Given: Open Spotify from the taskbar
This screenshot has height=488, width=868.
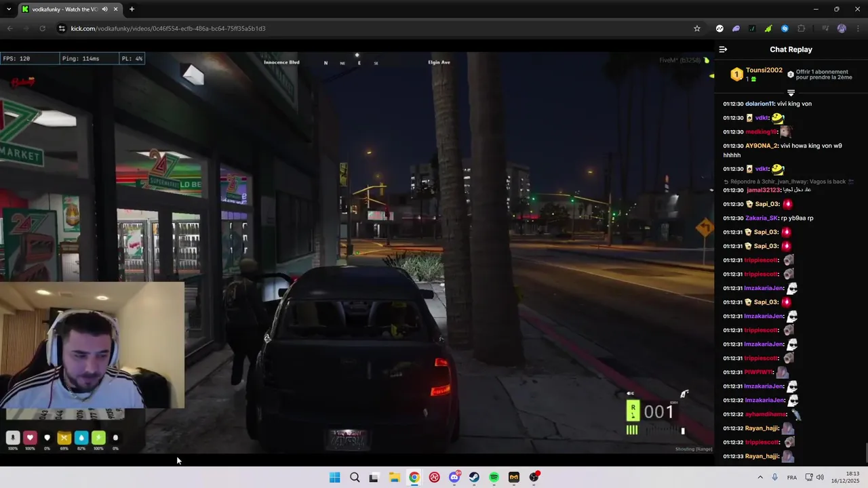Looking at the screenshot, I should click(494, 477).
